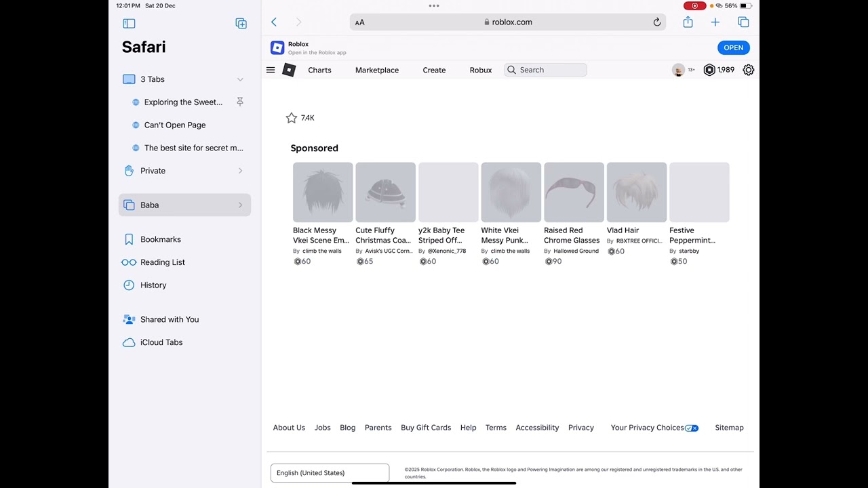
Task: Open creator Hallowed Ground
Action: pos(576,251)
